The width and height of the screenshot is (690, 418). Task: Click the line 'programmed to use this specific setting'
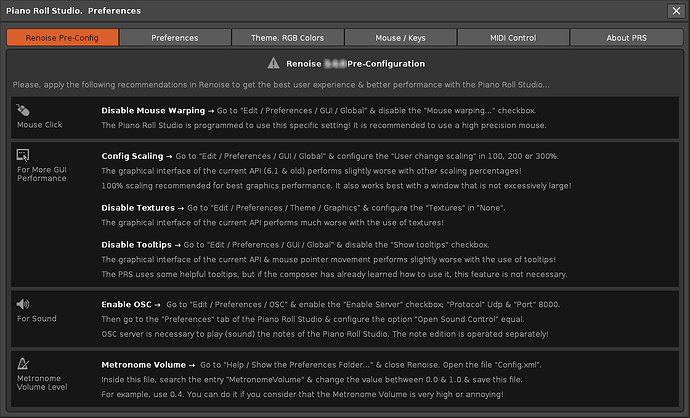[x=324, y=125]
